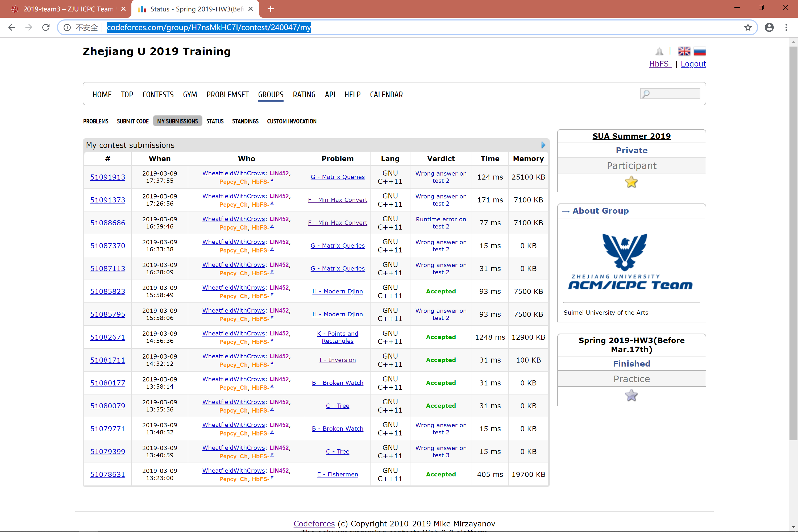Image resolution: width=798 pixels, height=532 pixels.
Task: Switch language with the Russian flag icon
Action: point(700,51)
